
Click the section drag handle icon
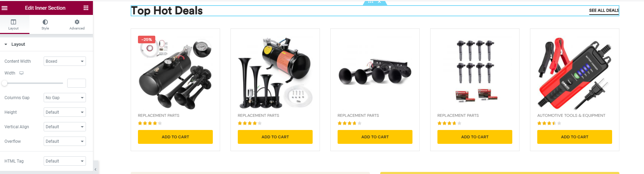click(371, 2)
